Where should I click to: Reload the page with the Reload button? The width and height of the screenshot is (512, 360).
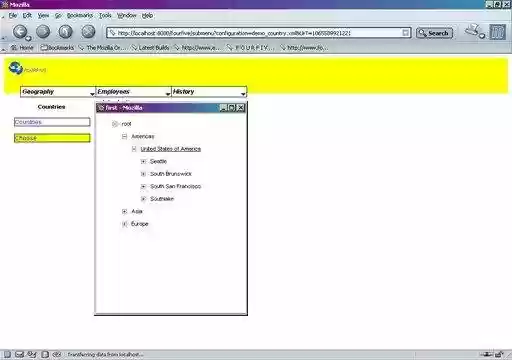(66, 32)
